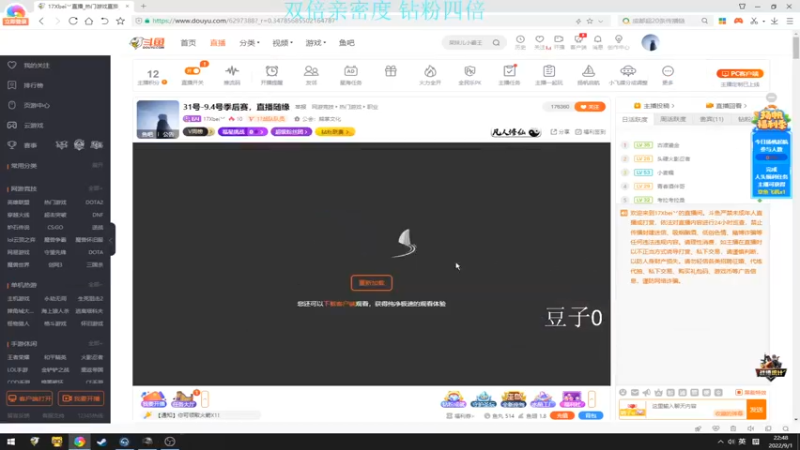The height and width of the screenshot is (450, 800).
Task: Open the AD 星海任务 icon
Action: coord(351,71)
